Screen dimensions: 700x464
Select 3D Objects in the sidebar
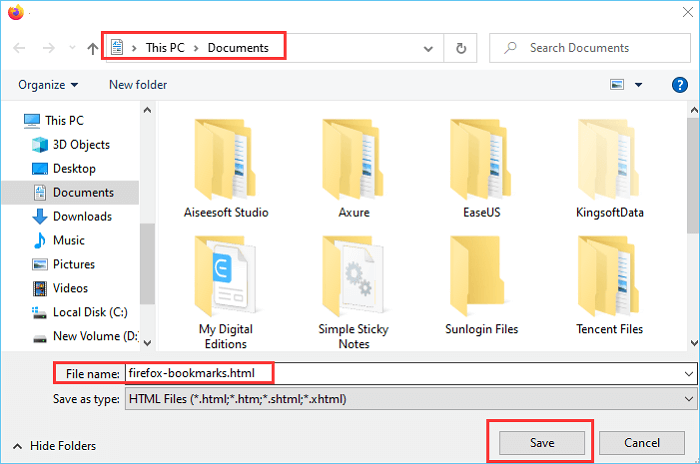81,145
